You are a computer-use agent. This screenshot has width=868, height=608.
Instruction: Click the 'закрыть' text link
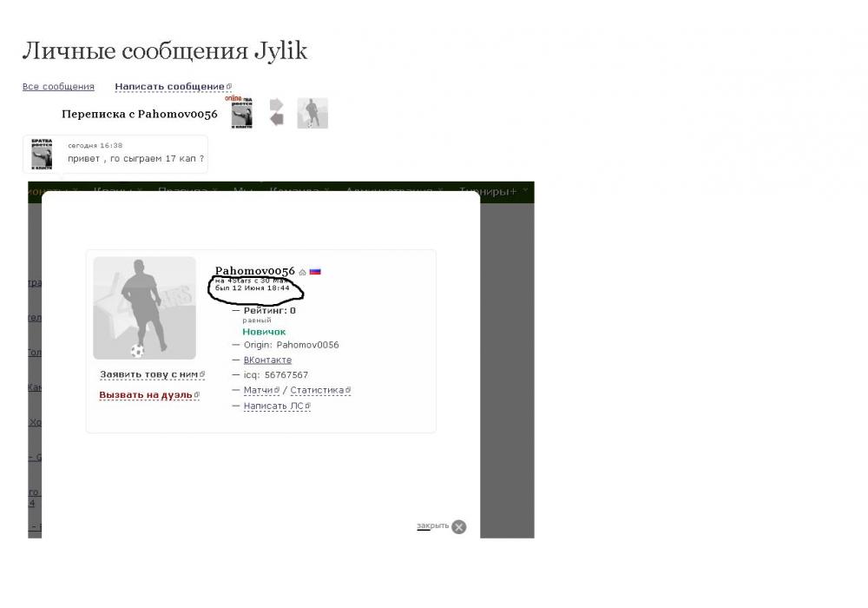pyautogui.click(x=432, y=525)
